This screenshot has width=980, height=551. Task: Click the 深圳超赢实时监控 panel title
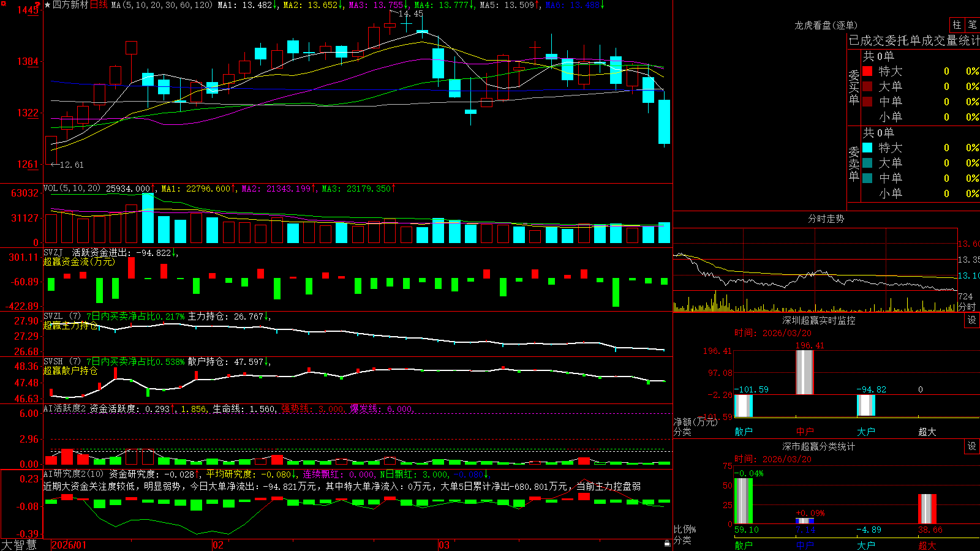(x=818, y=320)
